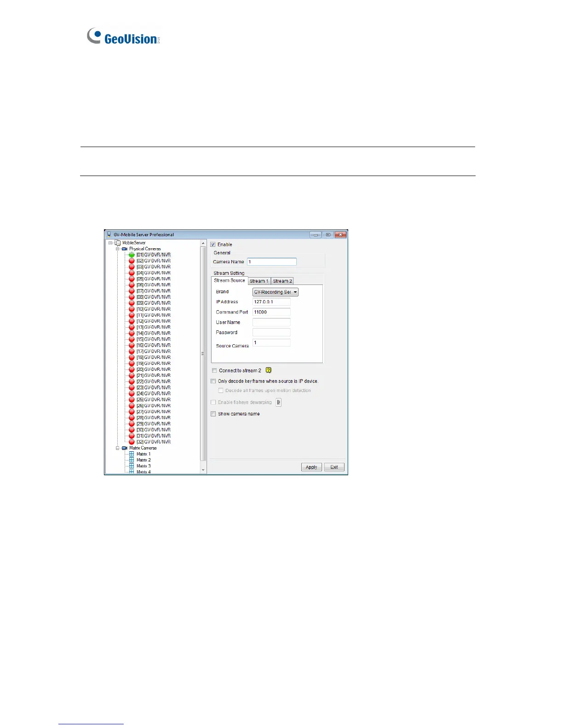Click the red status icon of camera [09]

pos(132,303)
